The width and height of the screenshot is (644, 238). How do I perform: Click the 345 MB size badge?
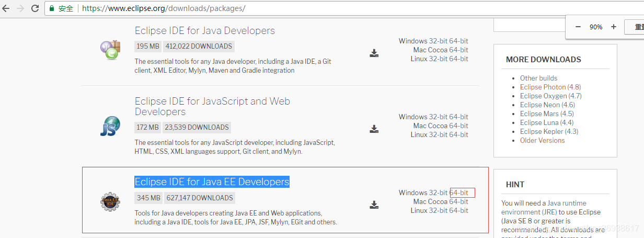click(149, 198)
